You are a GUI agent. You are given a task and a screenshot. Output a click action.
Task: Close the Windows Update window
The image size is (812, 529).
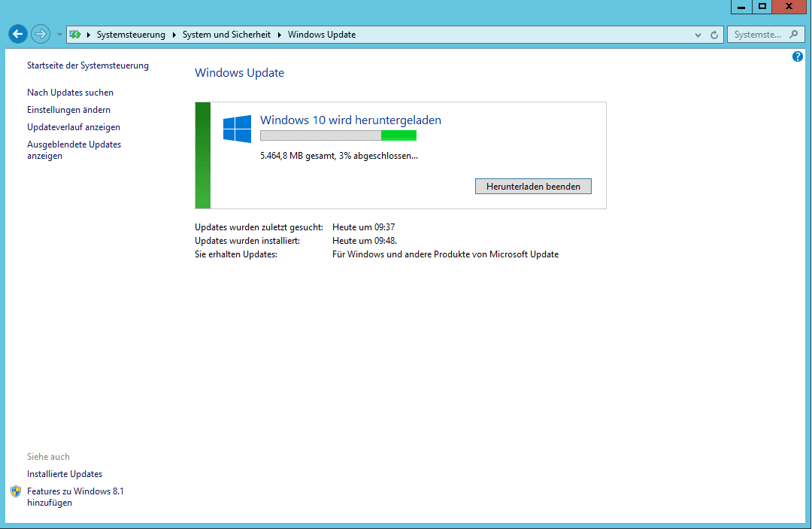[x=789, y=7]
